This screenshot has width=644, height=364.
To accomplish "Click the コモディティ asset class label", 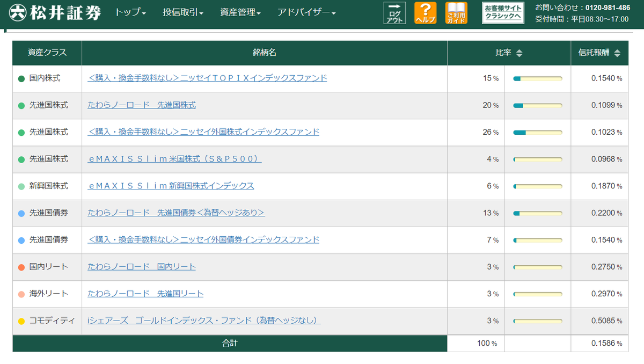I will (x=52, y=321).
